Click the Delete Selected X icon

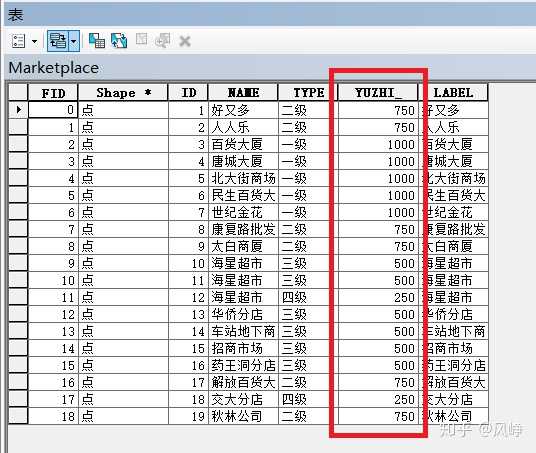pyautogui.click(x=185, y=41)
